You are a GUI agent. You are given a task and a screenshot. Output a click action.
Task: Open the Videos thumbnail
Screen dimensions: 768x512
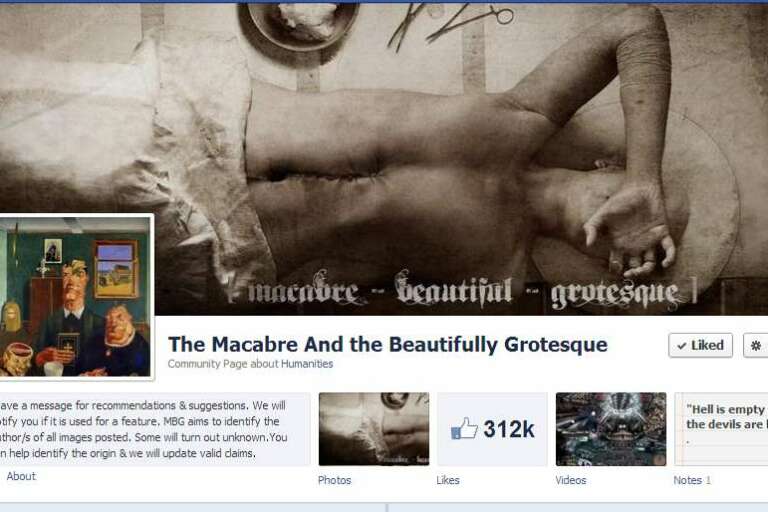click(x=611, y=429)
